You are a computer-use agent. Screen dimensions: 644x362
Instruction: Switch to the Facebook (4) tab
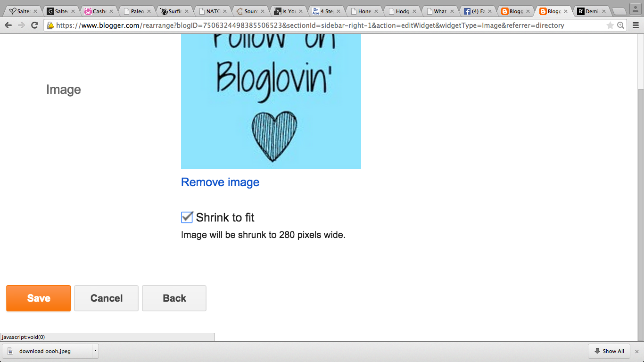click(479, 11)
